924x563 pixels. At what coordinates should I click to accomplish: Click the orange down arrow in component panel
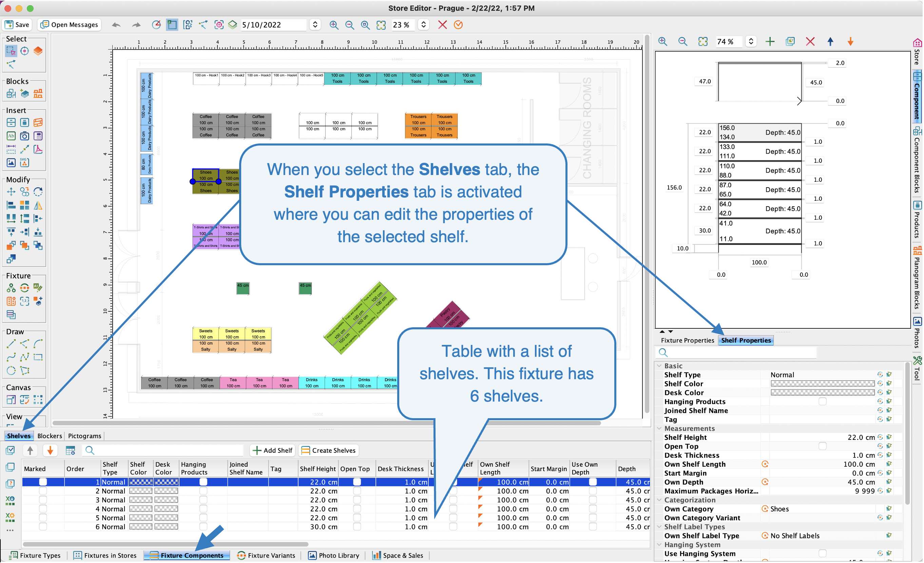[850, 41]
